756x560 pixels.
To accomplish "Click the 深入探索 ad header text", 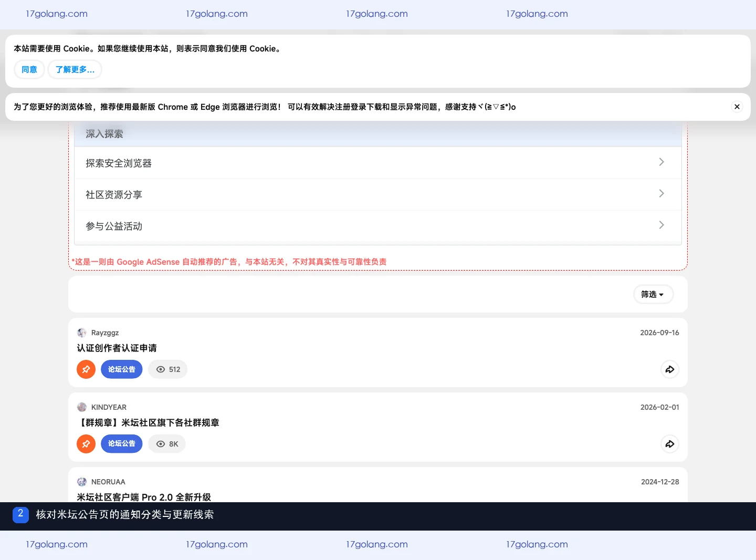I will 104,134.
